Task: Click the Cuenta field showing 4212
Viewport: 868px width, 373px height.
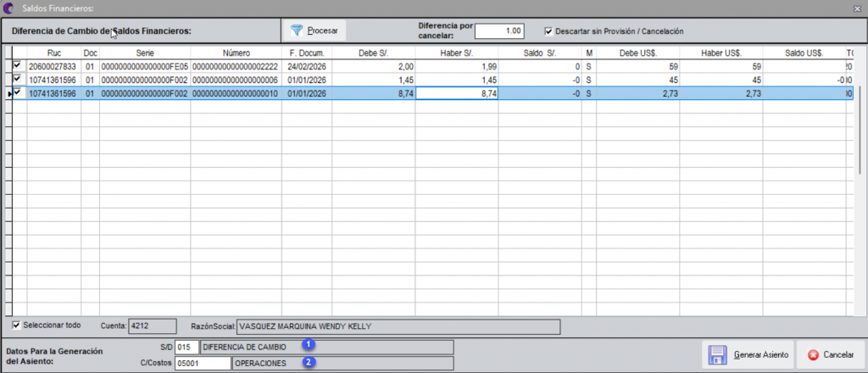Action: pos(153,326)
